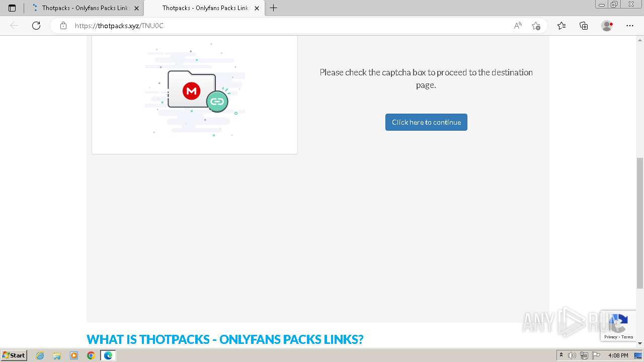
Task: Click the captcha instruction text
Action: coord(426,78)
